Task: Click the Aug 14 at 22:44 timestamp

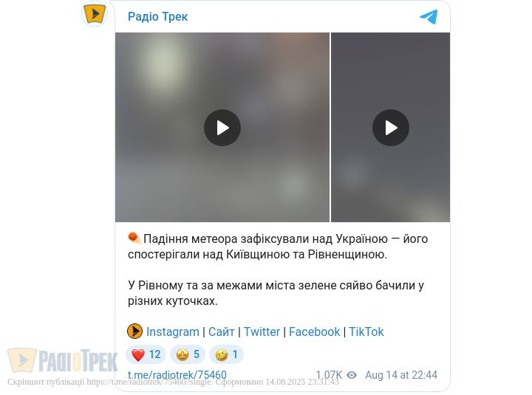Action: [401, 375]
